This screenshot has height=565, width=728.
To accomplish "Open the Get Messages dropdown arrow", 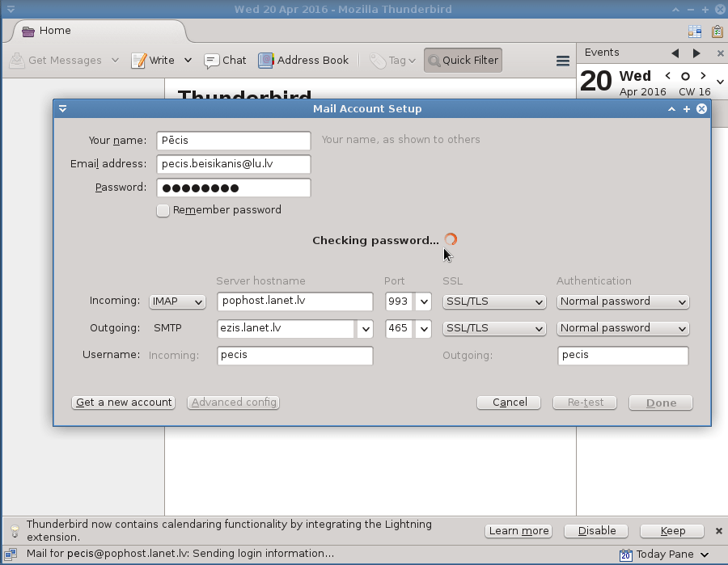I will tap(115, 61).
